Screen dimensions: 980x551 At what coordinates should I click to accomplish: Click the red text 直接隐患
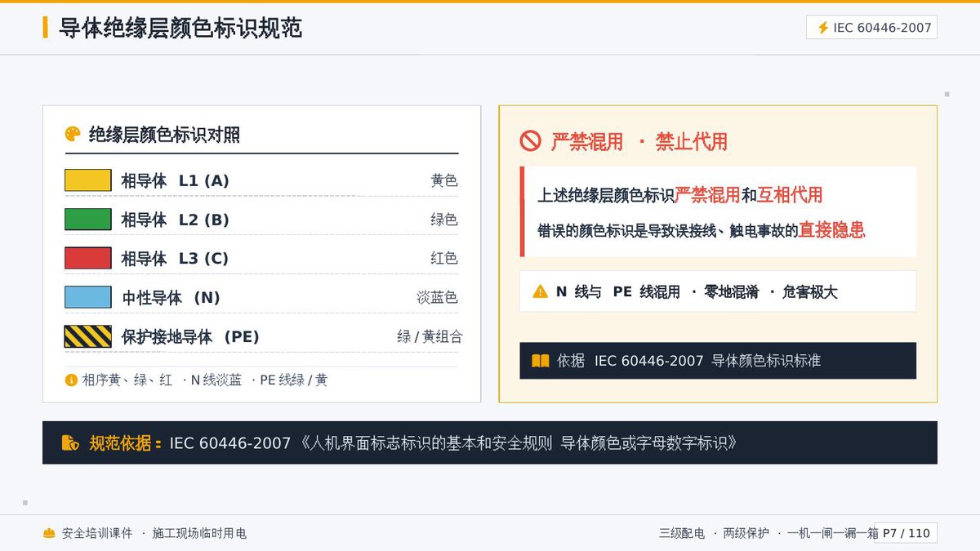tap(831, 230)
